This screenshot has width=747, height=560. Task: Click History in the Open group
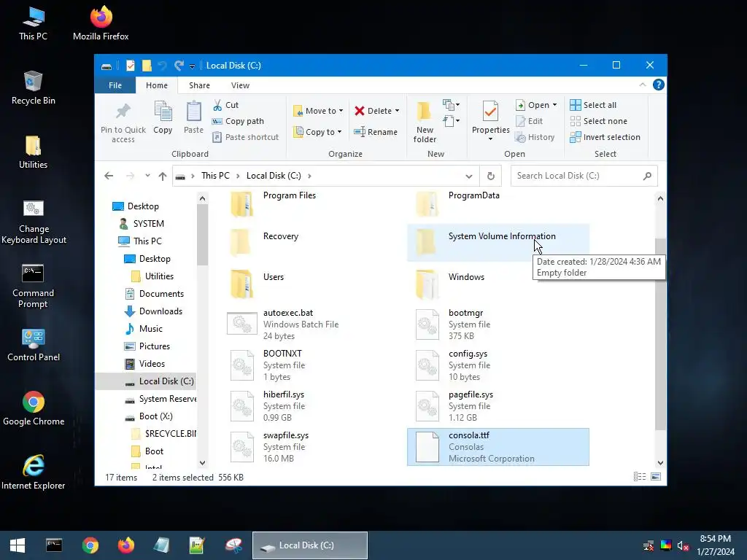(535, 137)
